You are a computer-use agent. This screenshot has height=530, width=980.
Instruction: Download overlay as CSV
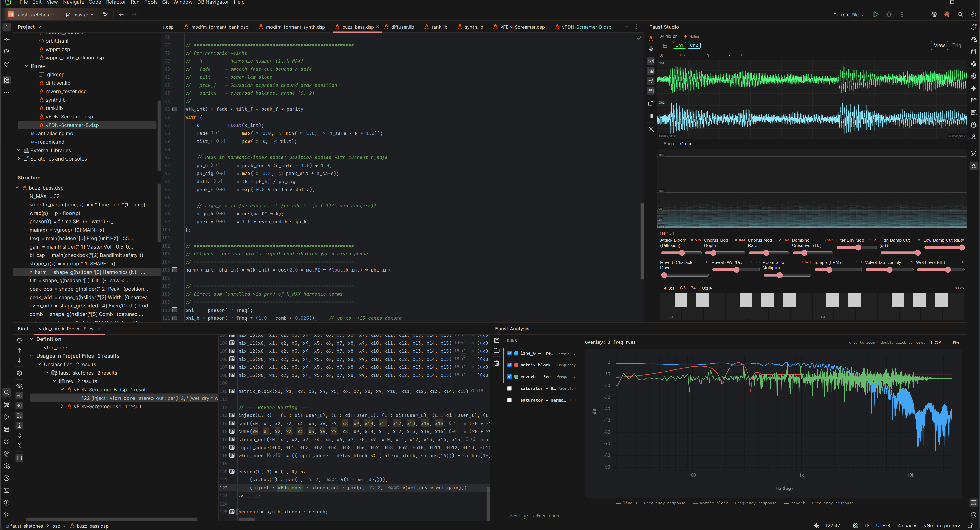coord(936,342)
